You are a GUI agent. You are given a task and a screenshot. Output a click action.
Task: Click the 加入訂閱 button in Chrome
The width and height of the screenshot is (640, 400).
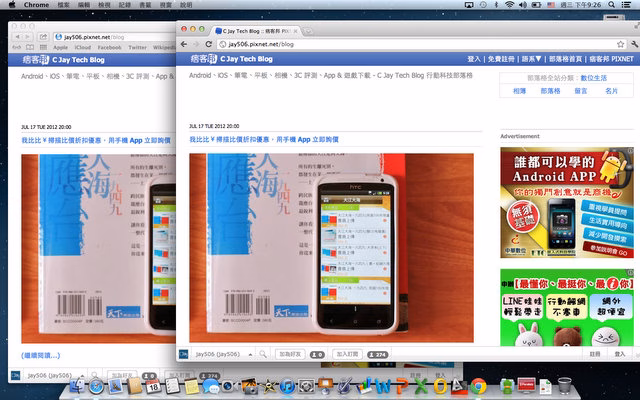[347, 354]
